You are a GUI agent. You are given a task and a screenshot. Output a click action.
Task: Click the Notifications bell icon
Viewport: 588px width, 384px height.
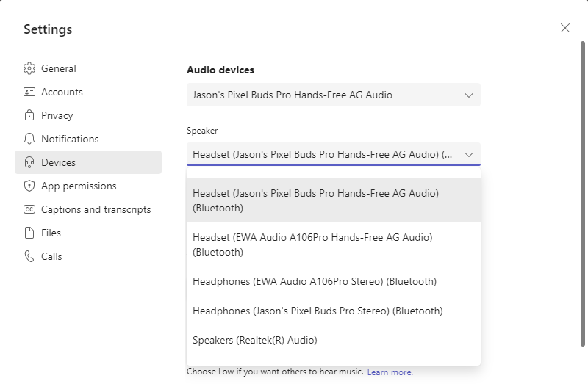click(29, 139)
